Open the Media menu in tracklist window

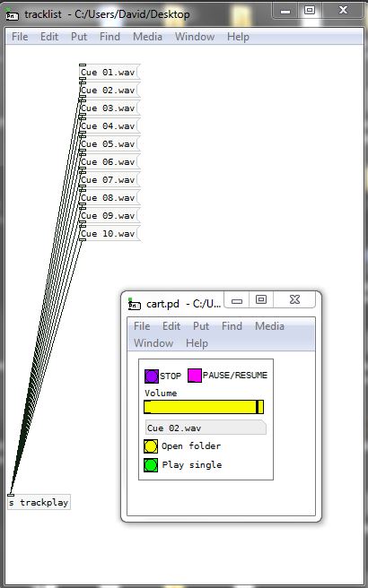click(x=147, y=37)
